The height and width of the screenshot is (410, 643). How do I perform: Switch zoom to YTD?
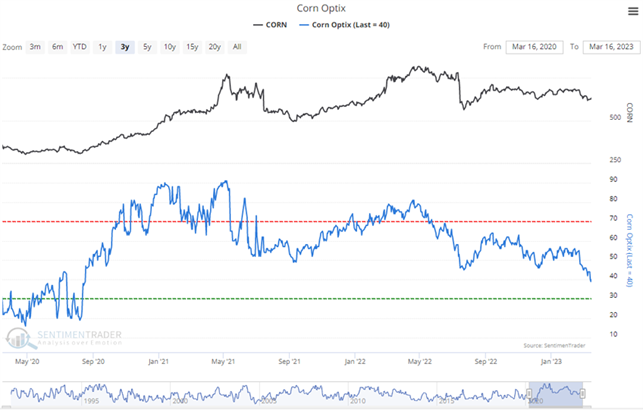tap(80, 47)
